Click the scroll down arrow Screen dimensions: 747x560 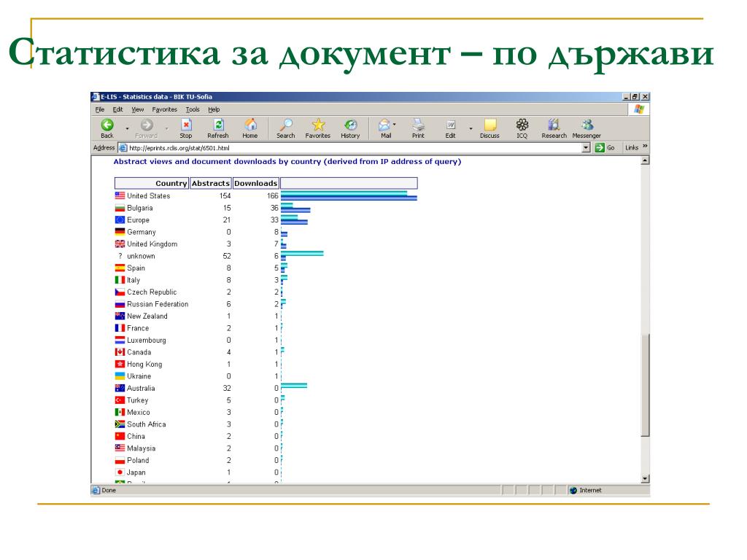645,478
